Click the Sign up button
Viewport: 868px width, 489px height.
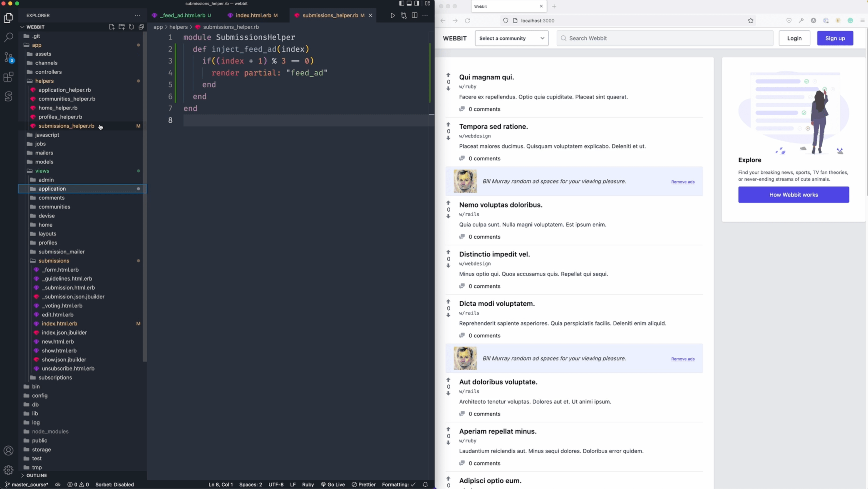coord(835,38)
